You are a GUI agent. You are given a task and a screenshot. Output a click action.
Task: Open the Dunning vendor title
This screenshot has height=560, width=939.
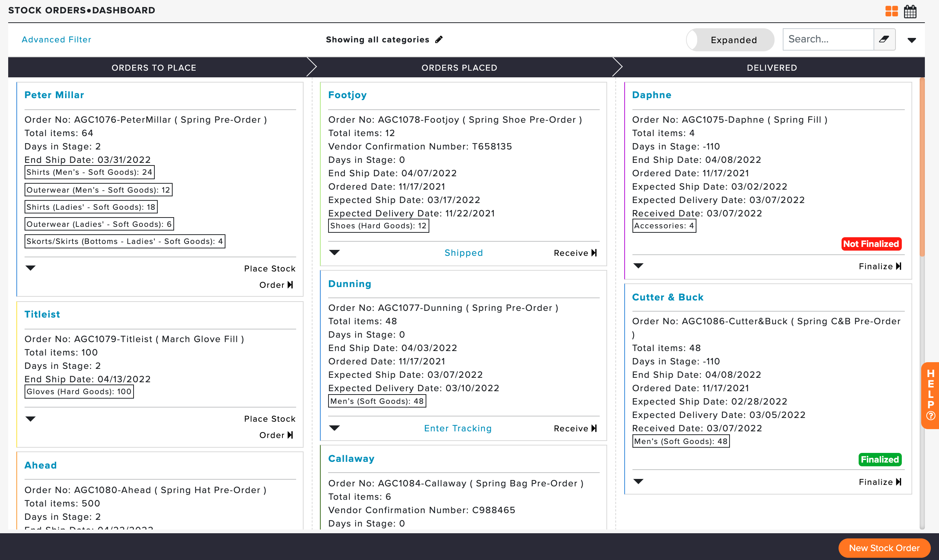[x=350, y=284]
